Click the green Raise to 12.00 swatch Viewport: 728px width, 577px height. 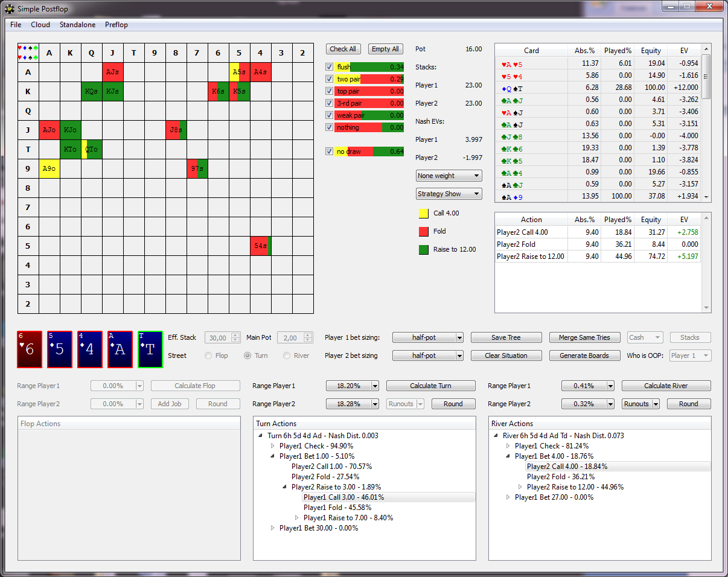pyautogui.click(x=424, y=249)
